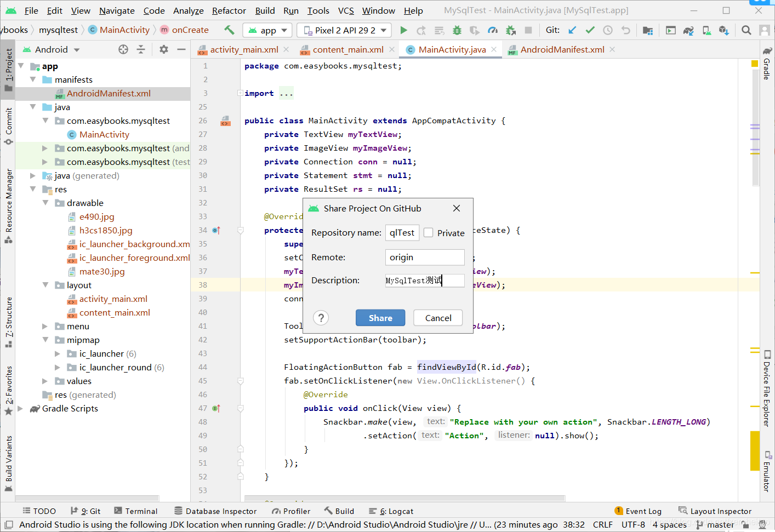This screenshot has width=775, height=532.
Task: Collapse code fold arrow near line 45
Action: point(240,380)
